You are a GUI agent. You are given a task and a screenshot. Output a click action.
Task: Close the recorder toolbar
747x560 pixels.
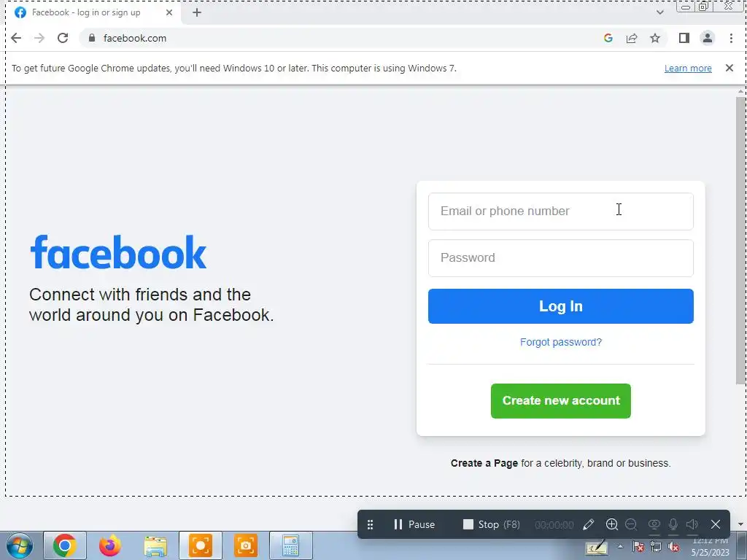(716, 525)
